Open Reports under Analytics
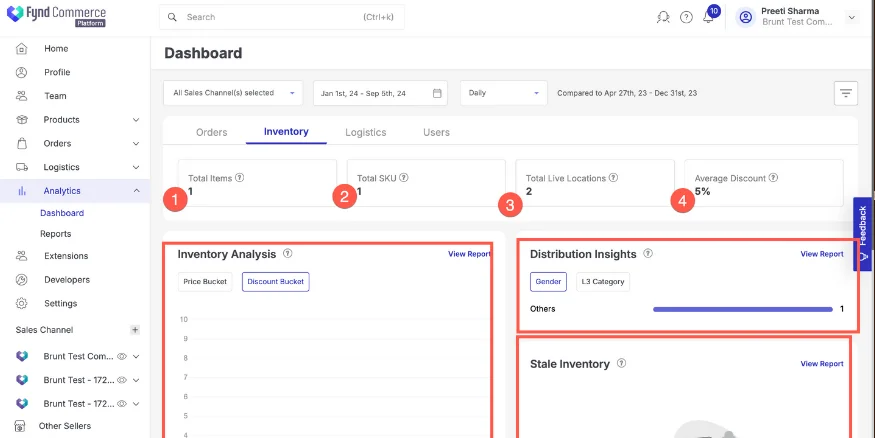875x438 pixels. coord(55,234)
